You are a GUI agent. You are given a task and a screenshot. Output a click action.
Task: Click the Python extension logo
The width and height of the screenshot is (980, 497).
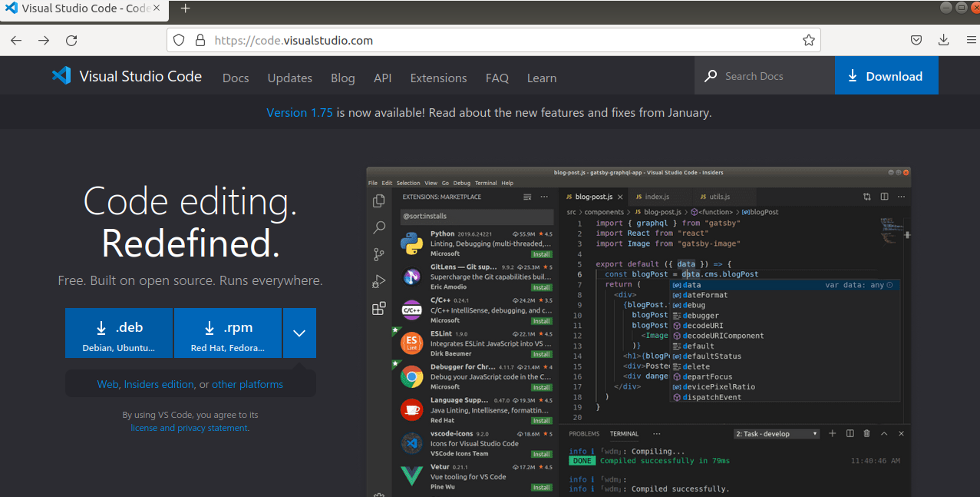[412, 244]
